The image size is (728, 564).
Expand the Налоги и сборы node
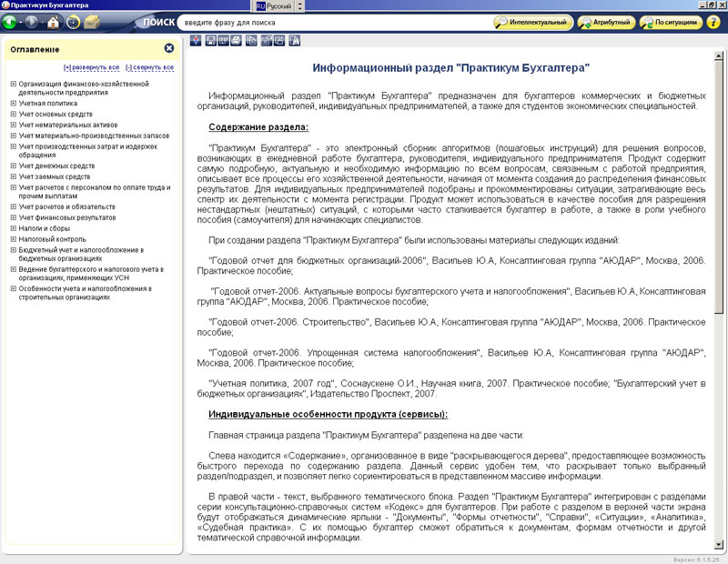14,228
